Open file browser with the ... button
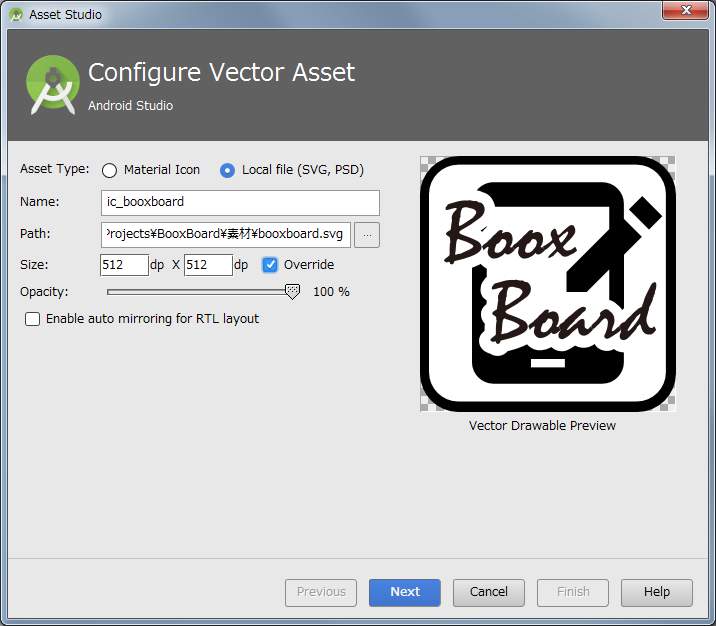The height and width of the screenshot is (626, 716). click(x=367, y=235)
